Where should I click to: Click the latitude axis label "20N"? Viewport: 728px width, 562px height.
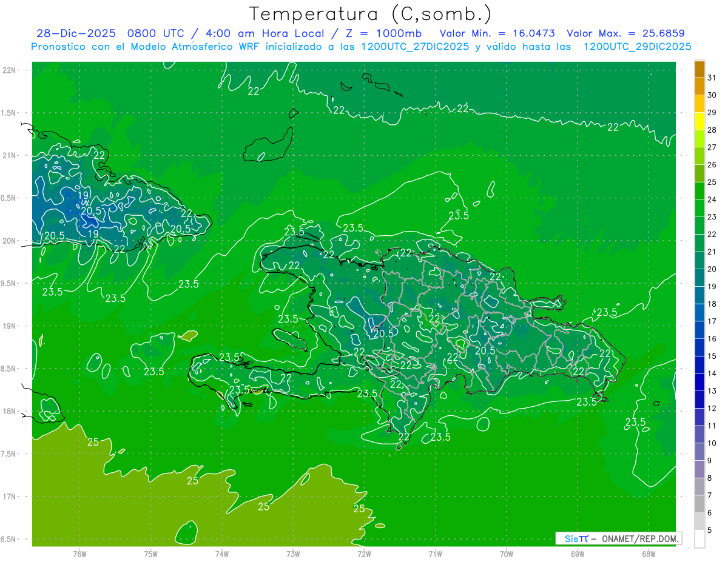tap(9, 241)
